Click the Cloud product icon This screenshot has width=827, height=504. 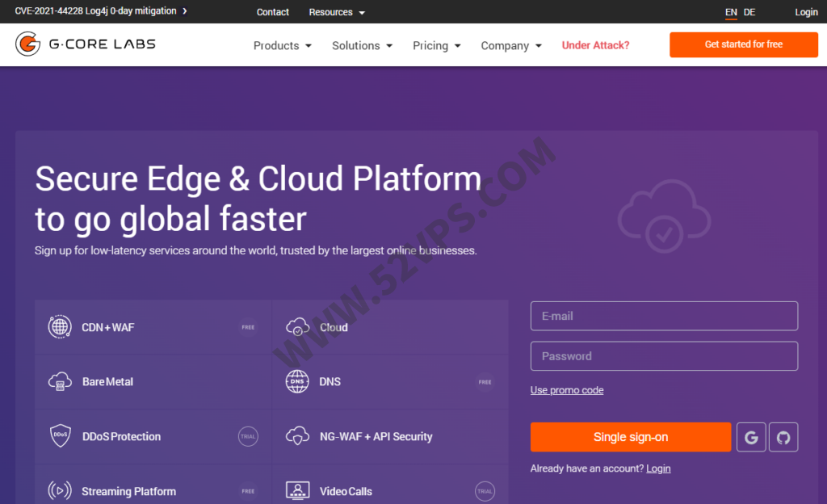297,327
